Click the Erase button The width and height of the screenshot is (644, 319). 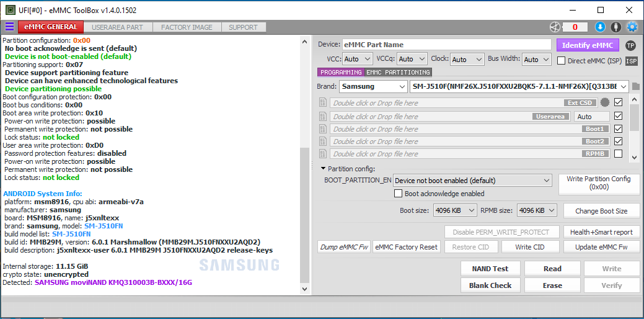pos(552,285)
